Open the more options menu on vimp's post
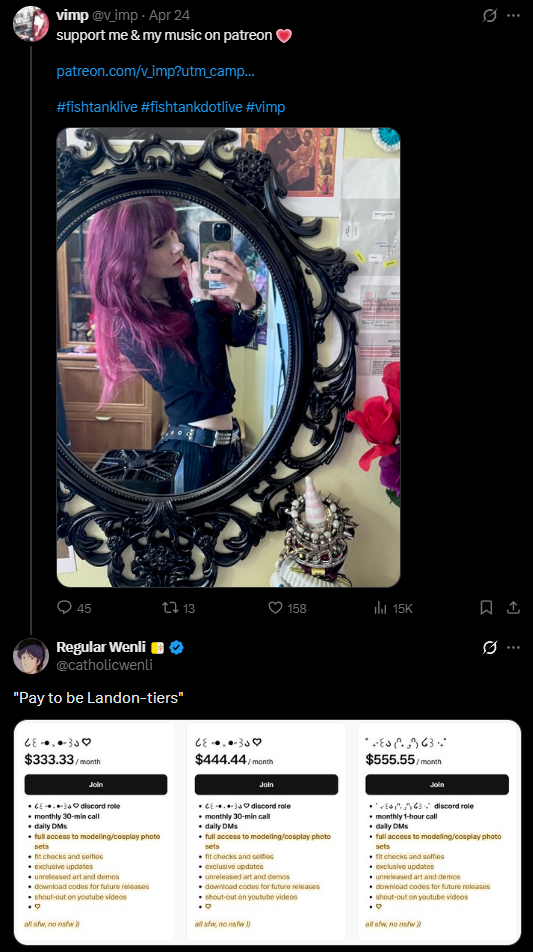Screen dimensions: 533x952 pos(514,16)
